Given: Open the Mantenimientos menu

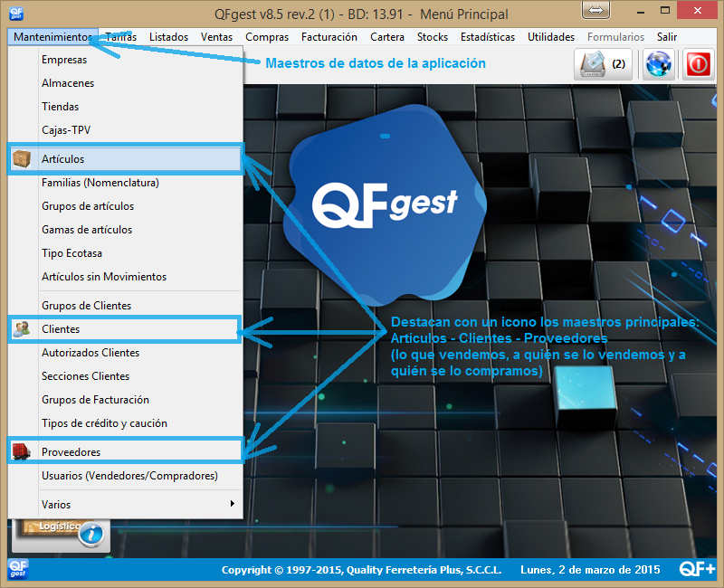Looking at the screenshot, I should 52,37.
